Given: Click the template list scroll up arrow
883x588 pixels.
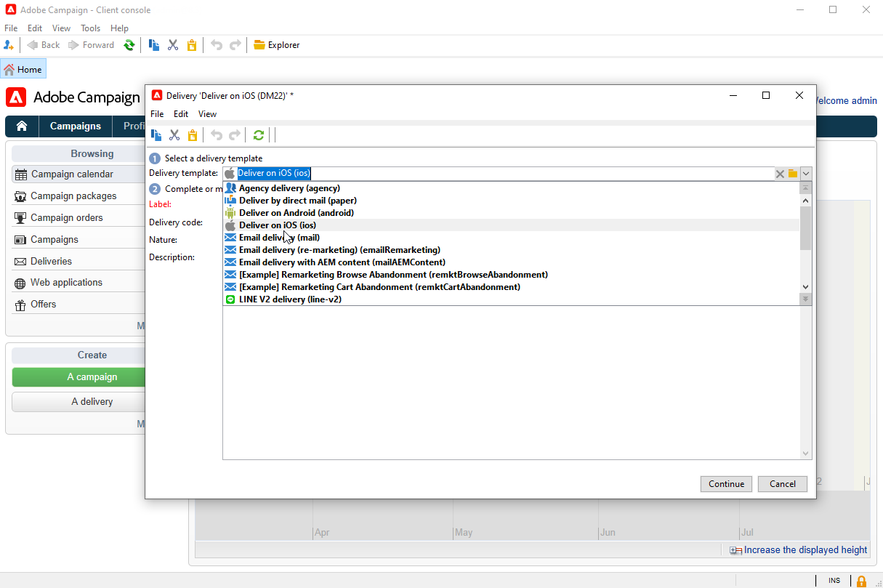Looking at the screenshot, I should [805, 200].
